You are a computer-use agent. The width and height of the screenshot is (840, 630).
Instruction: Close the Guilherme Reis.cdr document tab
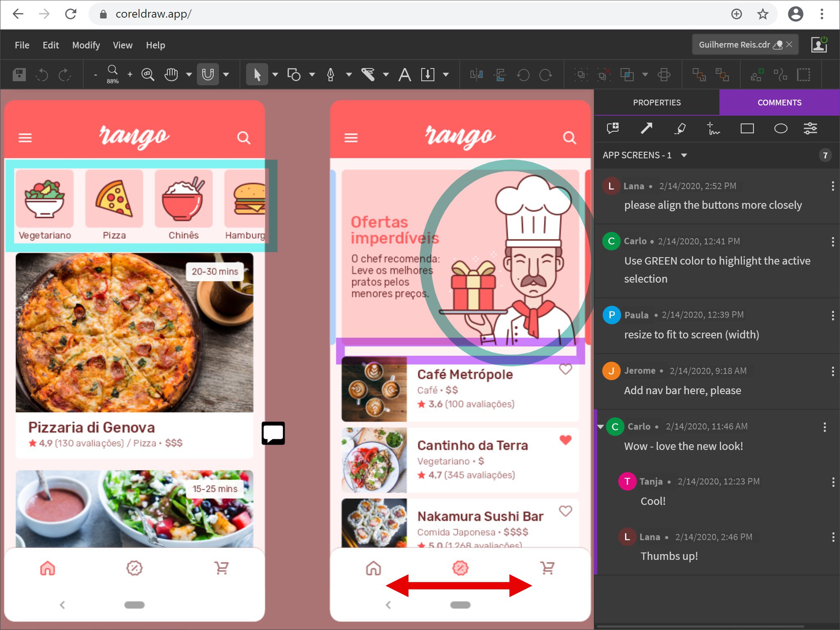789,44
